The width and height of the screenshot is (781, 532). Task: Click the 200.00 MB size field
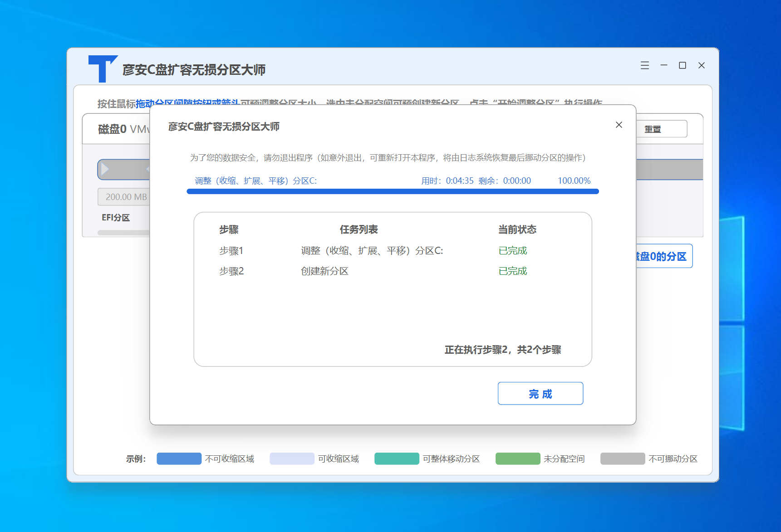coord(124,197)
